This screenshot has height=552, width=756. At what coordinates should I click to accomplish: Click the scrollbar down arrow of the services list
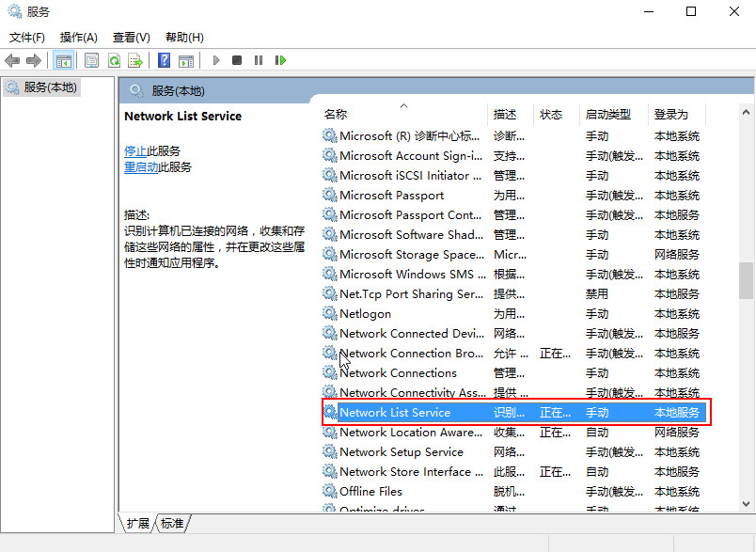click(x=746, y=504)
